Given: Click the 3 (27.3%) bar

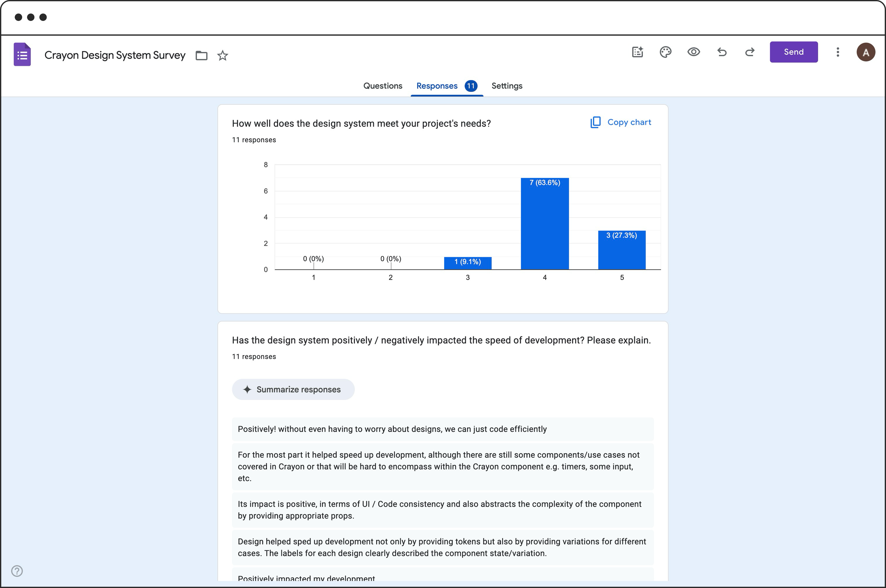Looking at the screenshot, I should (x=622, y=250).
